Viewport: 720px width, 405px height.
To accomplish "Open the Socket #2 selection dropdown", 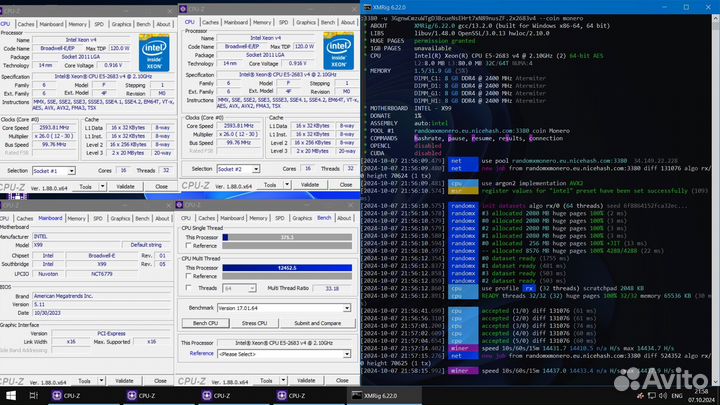I will [256, 169].
